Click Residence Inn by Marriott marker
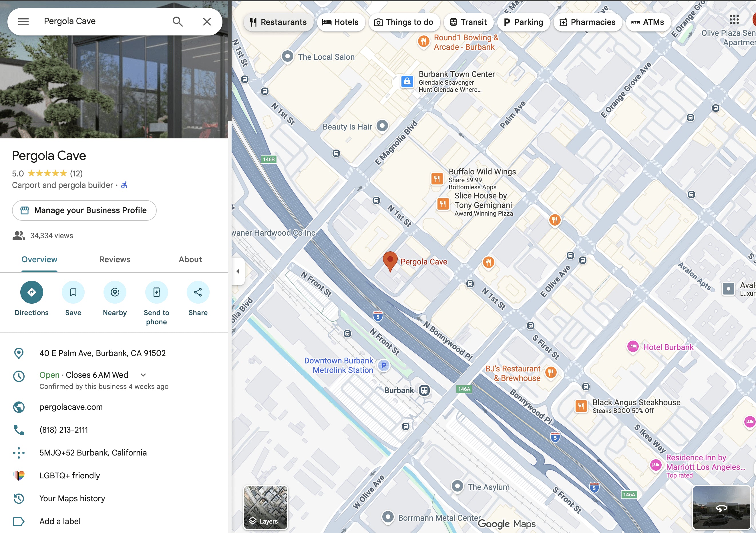Viewport: 756px width, 533px height. tap(656, 465)
